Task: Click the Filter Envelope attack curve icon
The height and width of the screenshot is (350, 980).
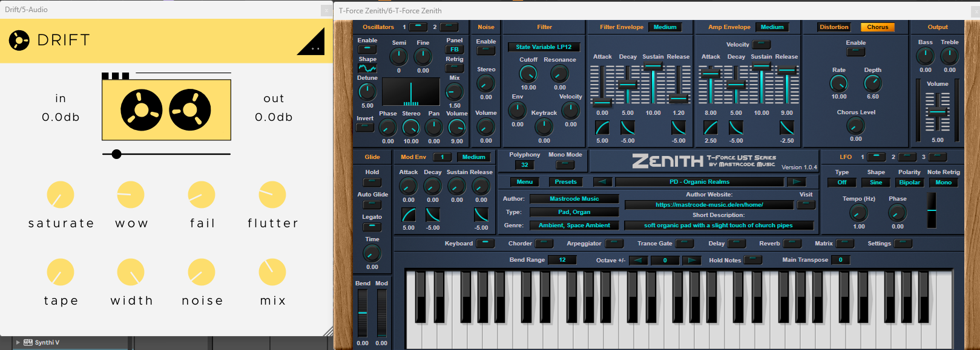Action: (602, 128)
